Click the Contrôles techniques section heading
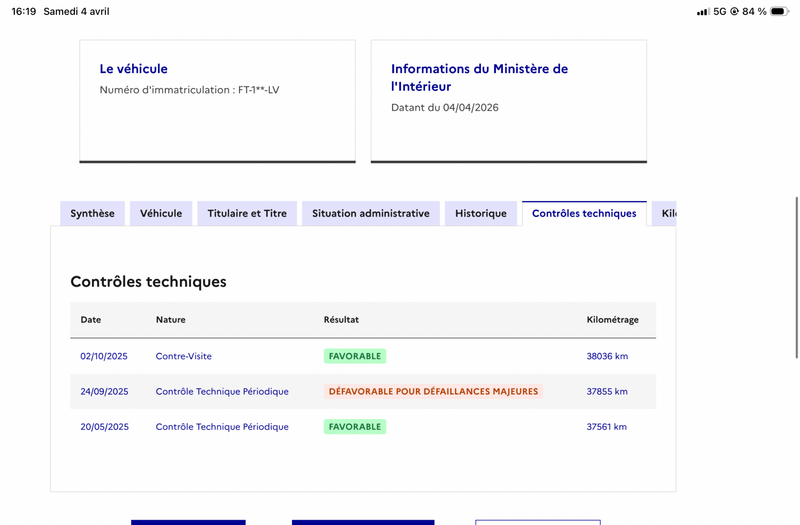The image size is (800, 525). coord(148,282)
